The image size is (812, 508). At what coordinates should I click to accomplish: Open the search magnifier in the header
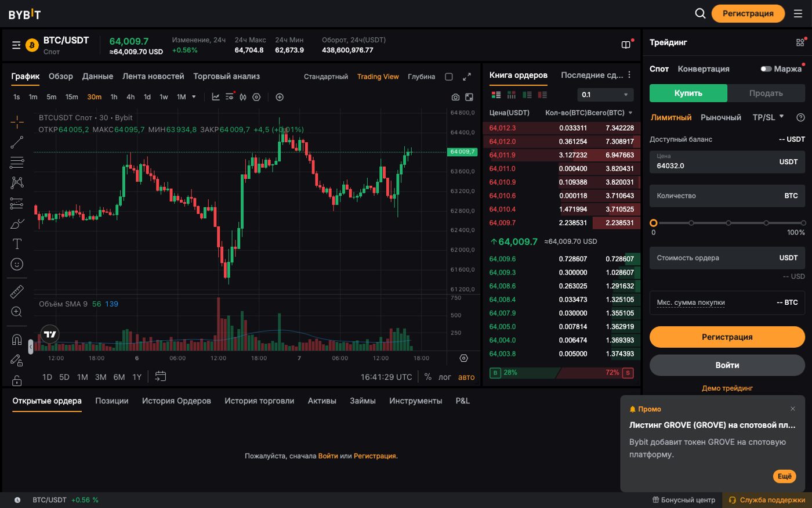point(700,13)
